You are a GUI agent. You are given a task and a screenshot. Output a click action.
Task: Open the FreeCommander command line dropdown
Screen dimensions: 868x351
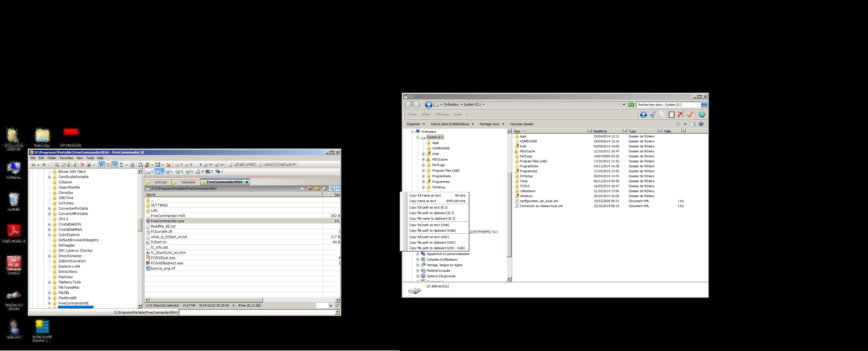pyautogui.click(x=337, y=312)
